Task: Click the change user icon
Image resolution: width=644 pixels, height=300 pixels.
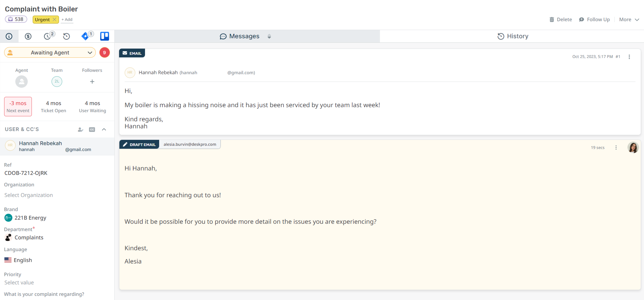Action: tap(80, 129)
